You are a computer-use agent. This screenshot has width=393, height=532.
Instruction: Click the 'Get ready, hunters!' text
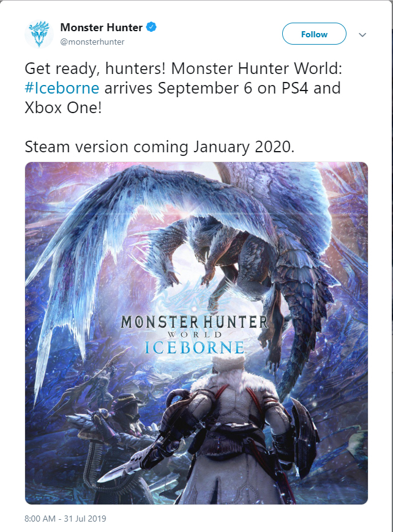point(95,66)
